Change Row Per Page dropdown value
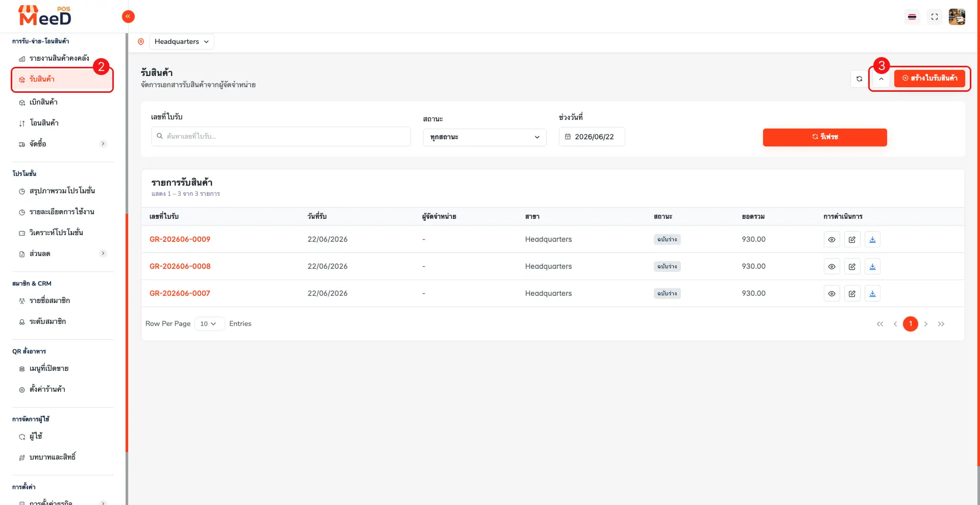Screen dimensions: 980x505 pyautogui.click(x=209, y=324)
